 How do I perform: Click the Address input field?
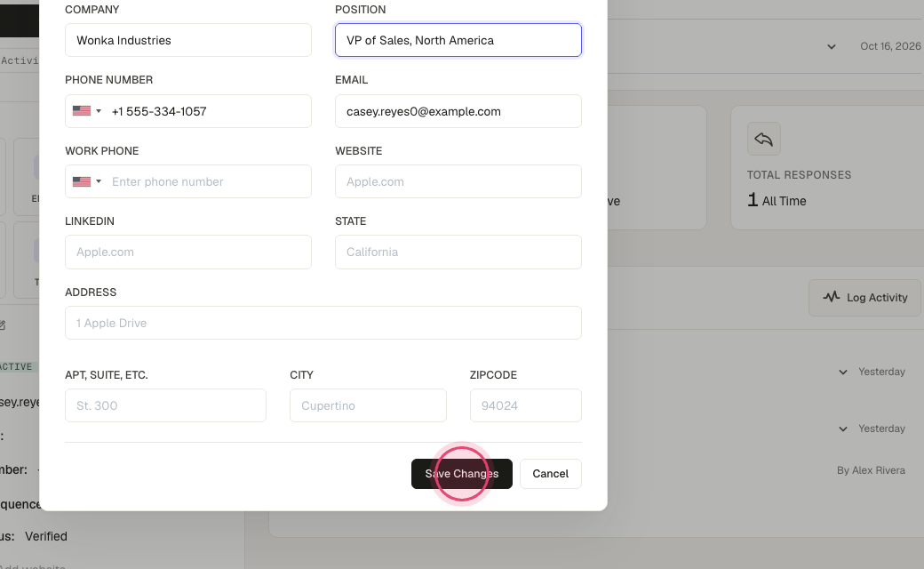pyautogui.click(x=323, y=323)
